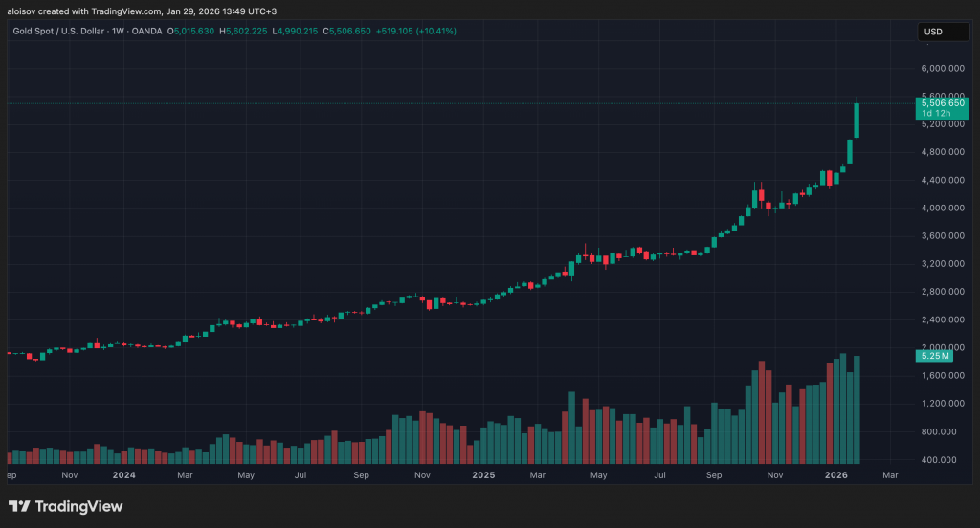Click the 2026 label on the time axis
The width and height of the screenshot is (980, 528).
pyautogui.click(x=836, y=474)
